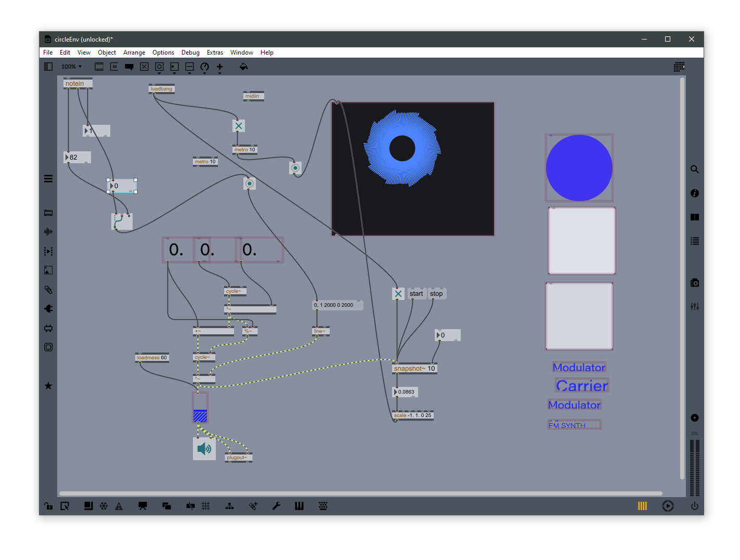This screenshot has width=740, height=560.
Task: Toggle the X box above metro 10
Action: [238, 126]
